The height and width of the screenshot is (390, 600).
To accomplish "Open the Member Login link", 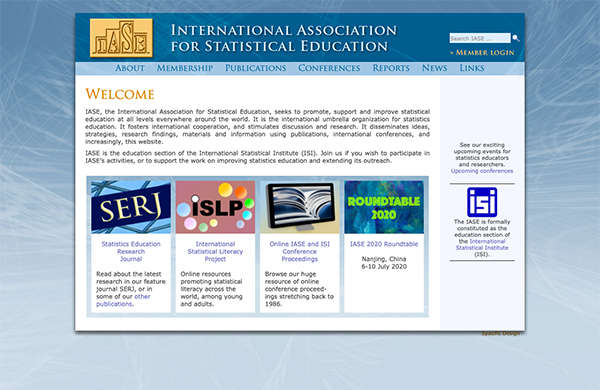I will [482, 53].
